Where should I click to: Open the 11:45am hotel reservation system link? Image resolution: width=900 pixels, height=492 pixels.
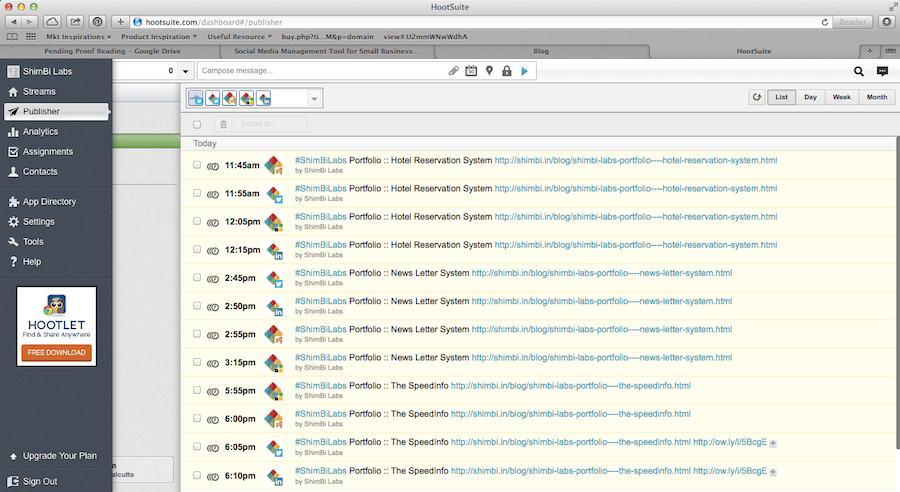point(635,160)
